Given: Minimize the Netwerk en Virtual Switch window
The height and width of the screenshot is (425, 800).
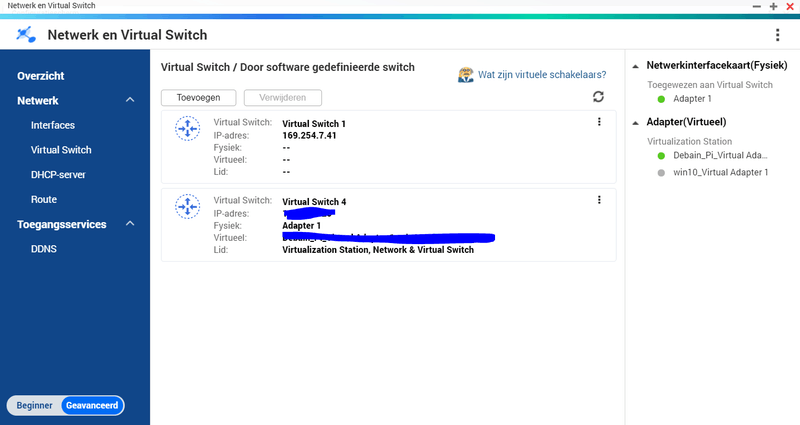Looking at the screenshot, I should (x=757, y=6).
